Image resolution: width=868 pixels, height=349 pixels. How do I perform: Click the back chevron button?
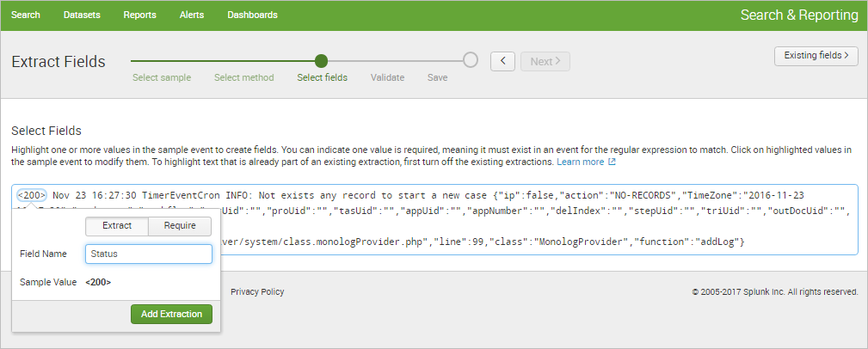502,61
